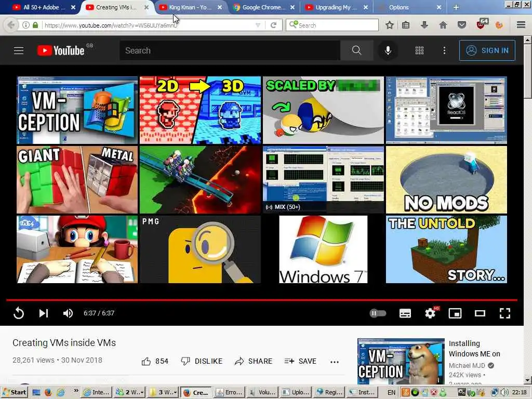
Task: Open the 3 W... grouped taskbar button
Action: coord(164,392)
